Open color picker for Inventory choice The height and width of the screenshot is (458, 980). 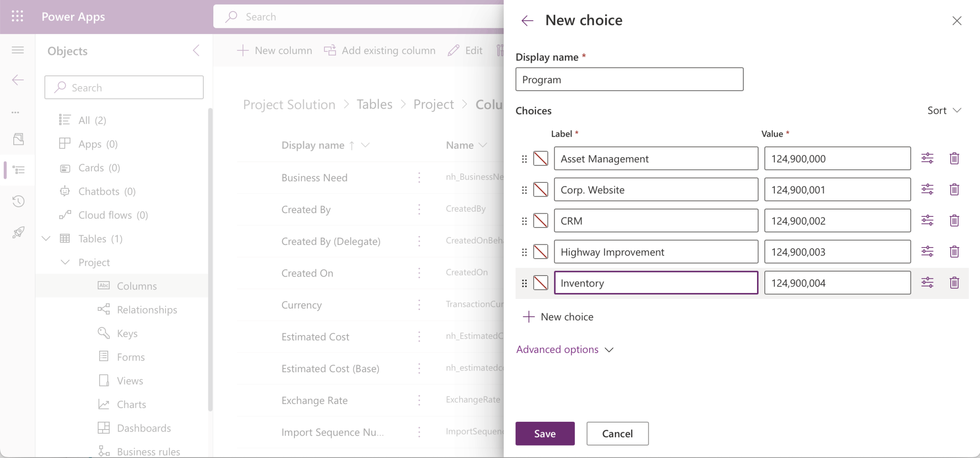pyautogui.click(x=540, y=283)
